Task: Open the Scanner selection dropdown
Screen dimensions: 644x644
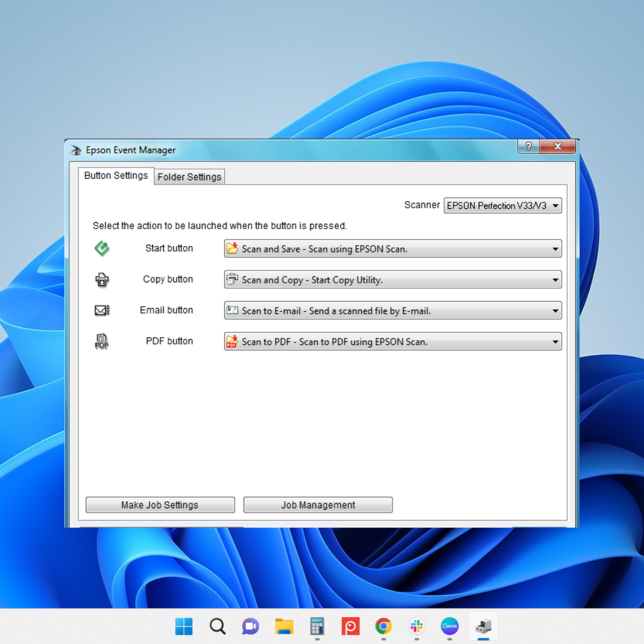Action: (x=503, y=206)
